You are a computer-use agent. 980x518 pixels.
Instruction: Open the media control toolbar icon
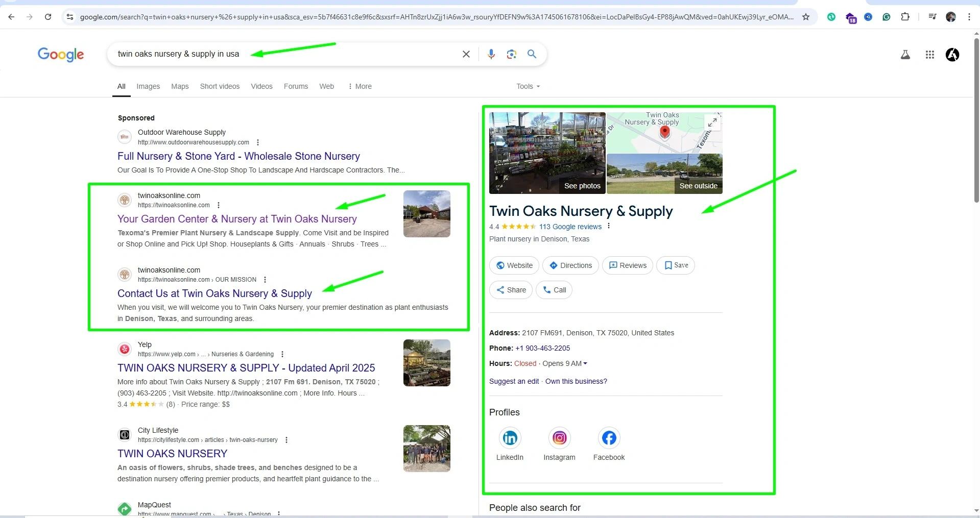pos(933,17)
